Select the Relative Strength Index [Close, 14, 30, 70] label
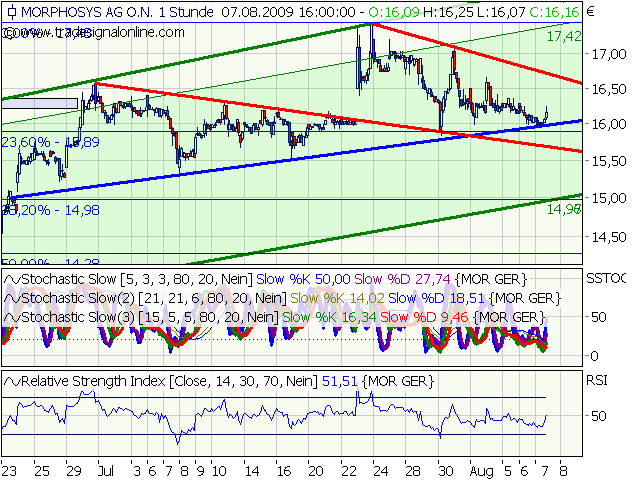Screen dimensions: 640x480 pos(169,382)
